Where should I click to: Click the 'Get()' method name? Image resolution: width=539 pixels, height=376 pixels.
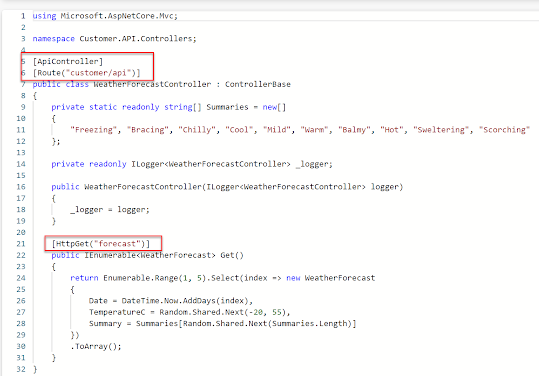click(x=232, y=255)
